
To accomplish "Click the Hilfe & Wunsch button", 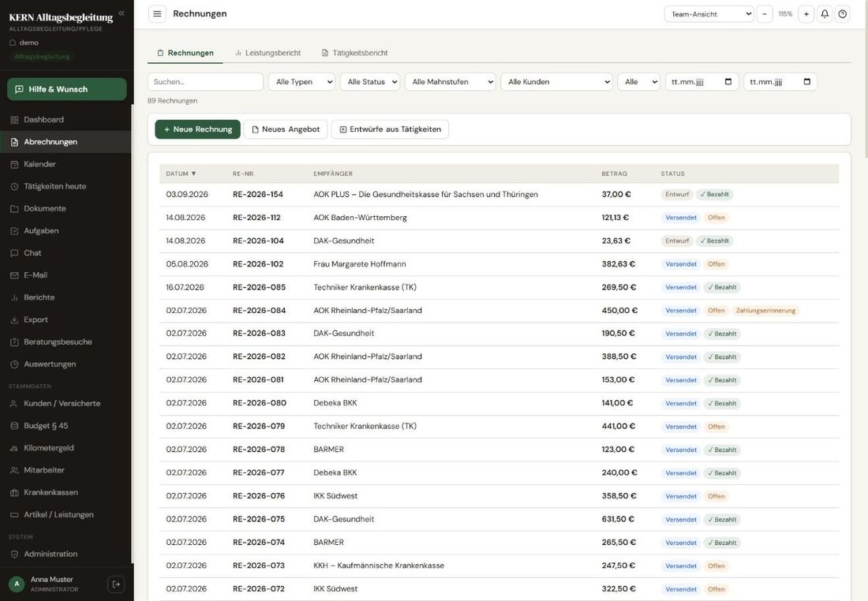I will [x=67, y=89].
